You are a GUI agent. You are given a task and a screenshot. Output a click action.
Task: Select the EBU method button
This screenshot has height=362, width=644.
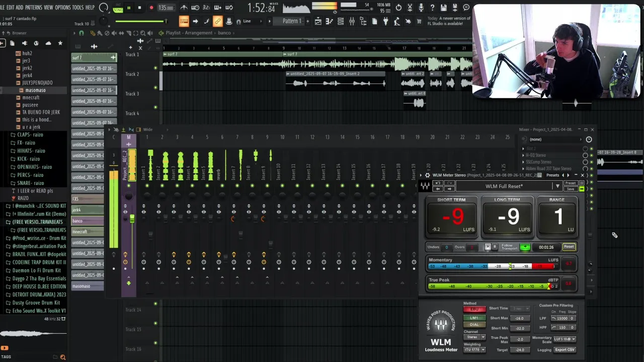(474, 310)
